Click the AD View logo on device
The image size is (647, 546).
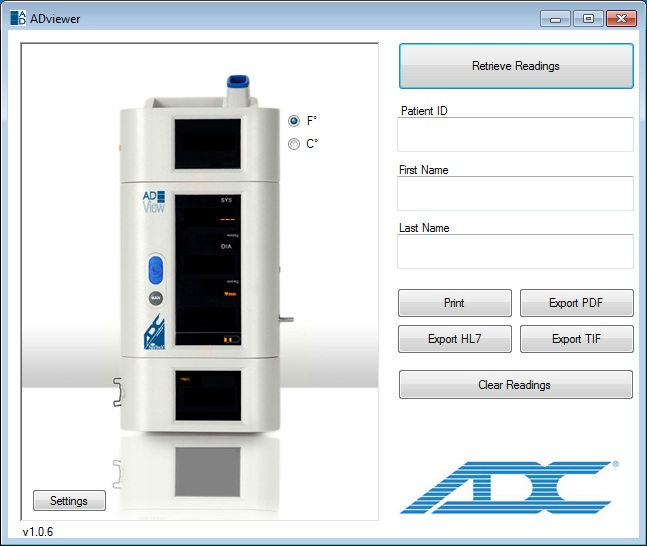tap(154, 202)
